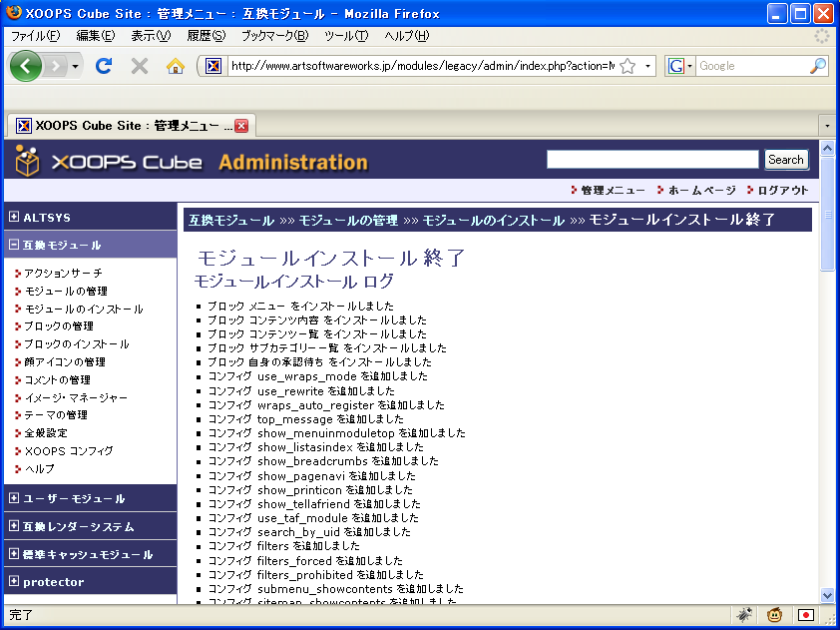
Task: Open ブロックのインストール in sidebar
Action: tap(77, 344)
